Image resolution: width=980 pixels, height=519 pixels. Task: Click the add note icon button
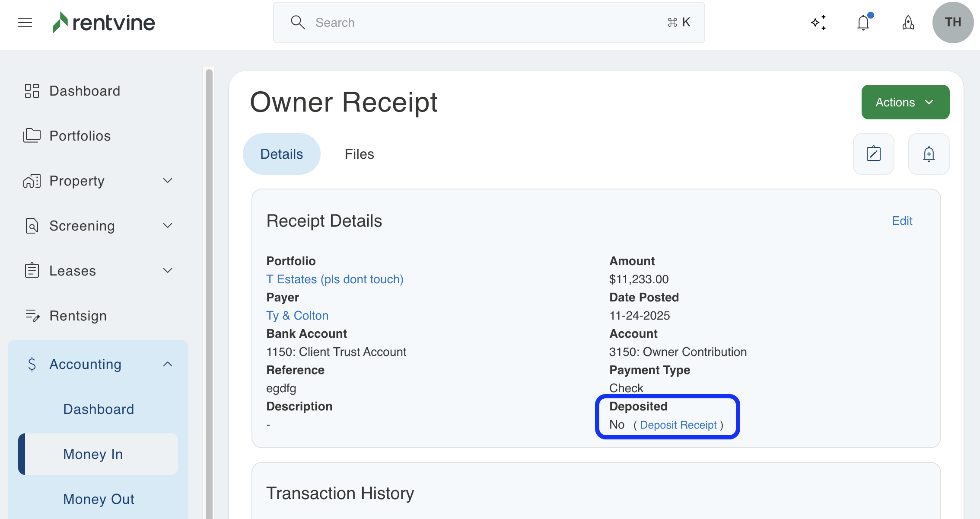874,154
